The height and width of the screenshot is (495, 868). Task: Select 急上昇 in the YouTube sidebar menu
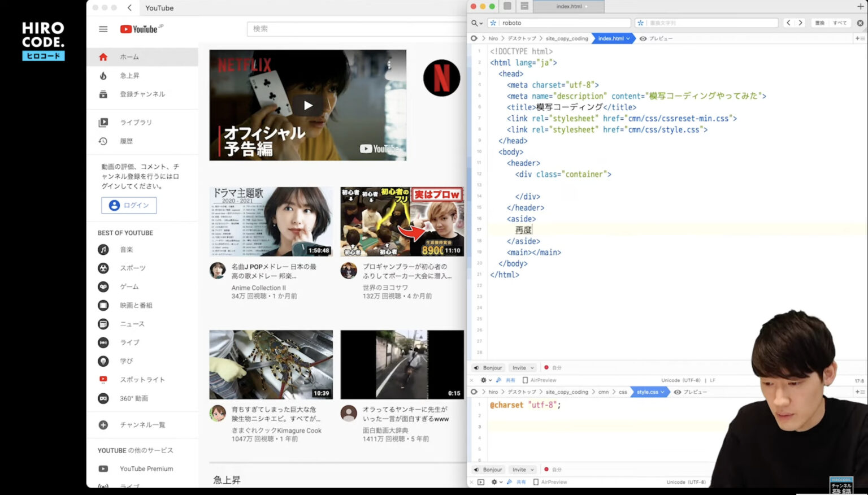(129, 75)
